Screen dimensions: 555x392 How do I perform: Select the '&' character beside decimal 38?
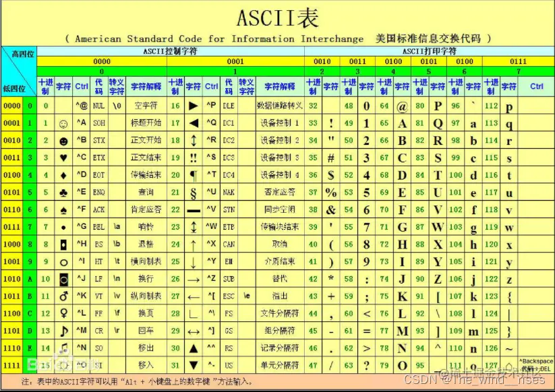[x=331, y=210]
